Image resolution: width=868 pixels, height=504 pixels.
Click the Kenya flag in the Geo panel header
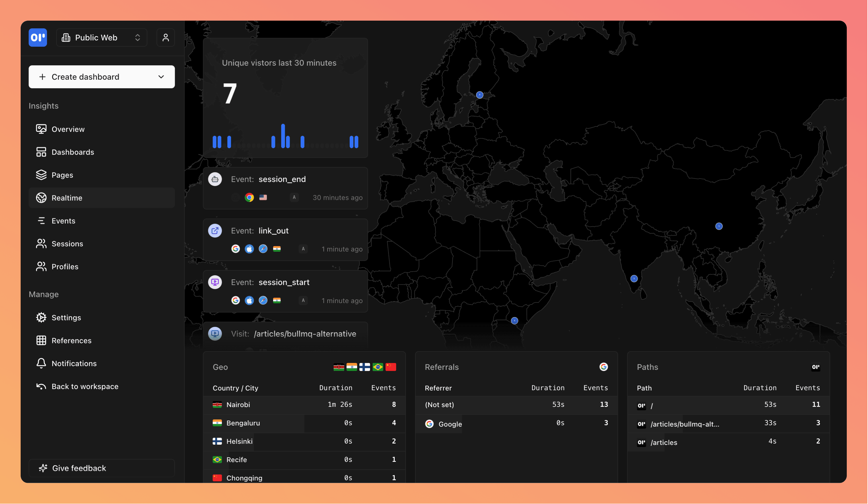339,367
